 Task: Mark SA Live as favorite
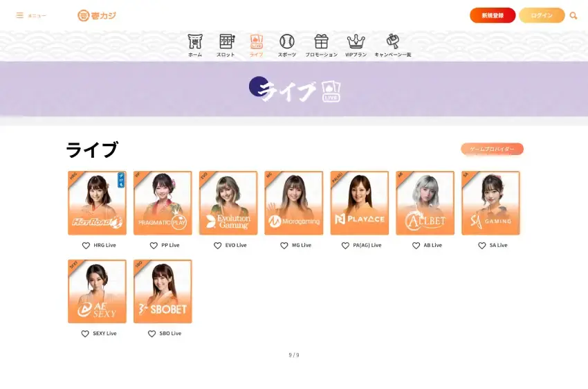coord(482,246)
